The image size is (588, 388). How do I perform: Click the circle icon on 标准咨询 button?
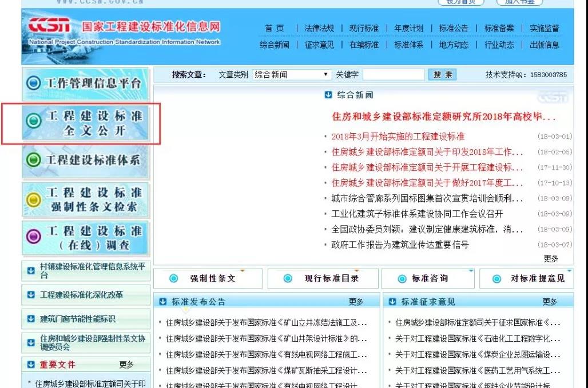[402, 279]
